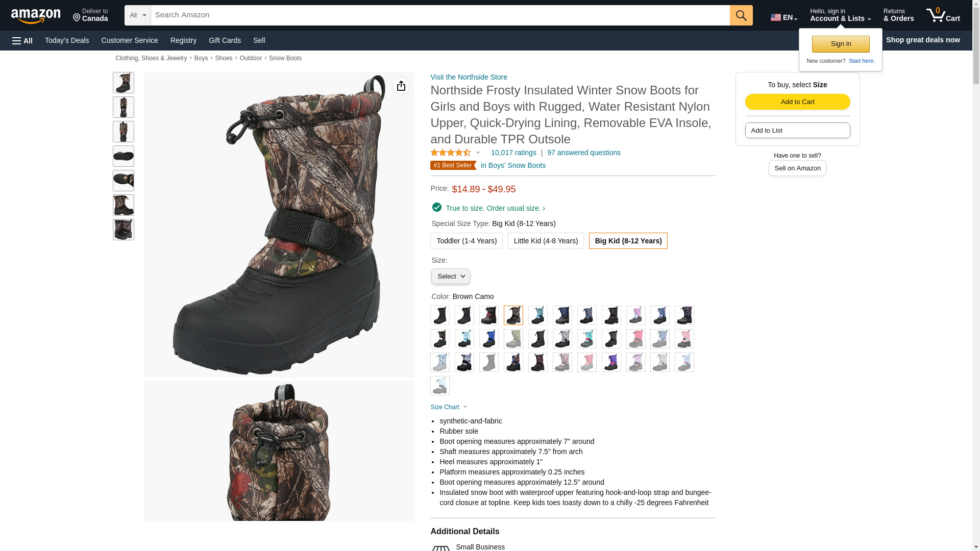The image size is (980, 551).
Task: Select Big Kid (8-12 Years) size type
Action: [628, 241]
